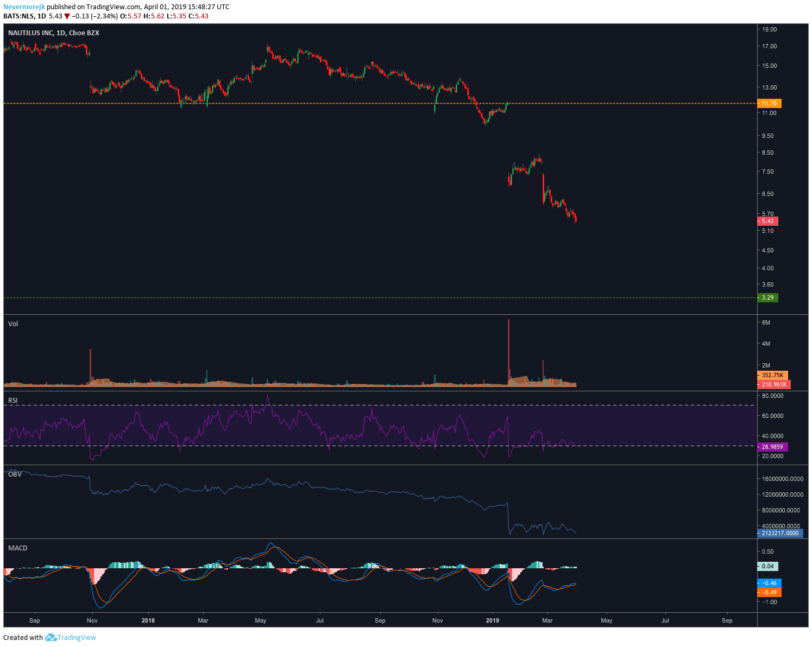Click the NAUTILUS INC, 1D, Cboe BZX title
This screenshot has height=647, width=812.
[x=54, y=33]
